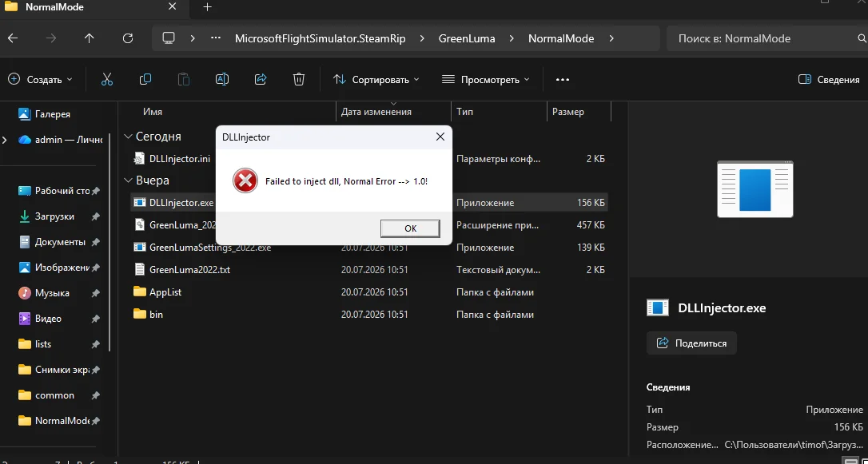This screenshot has height=464, width=868.
Task: Navigate to MicrosoftFlightSimulator.SteamRip breadcrumb
Action: [x=320, y=38]
